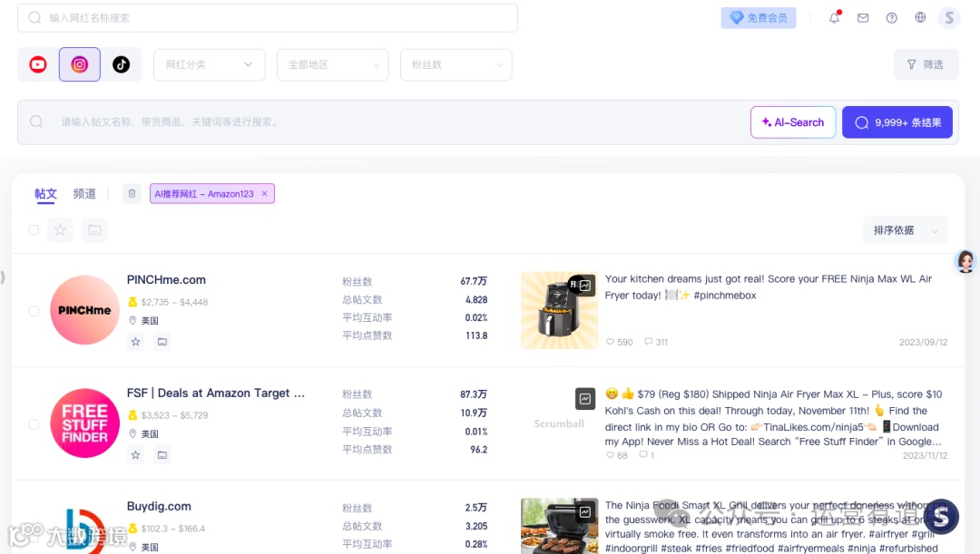Open the help question mark icon

pyautogui.click(x=892, y=17)
